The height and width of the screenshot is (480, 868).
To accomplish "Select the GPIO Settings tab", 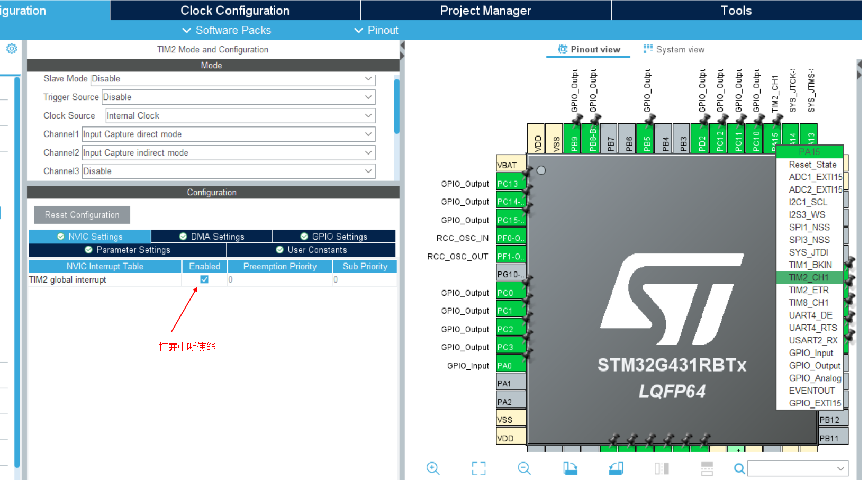I will click(x=334, y=237).
